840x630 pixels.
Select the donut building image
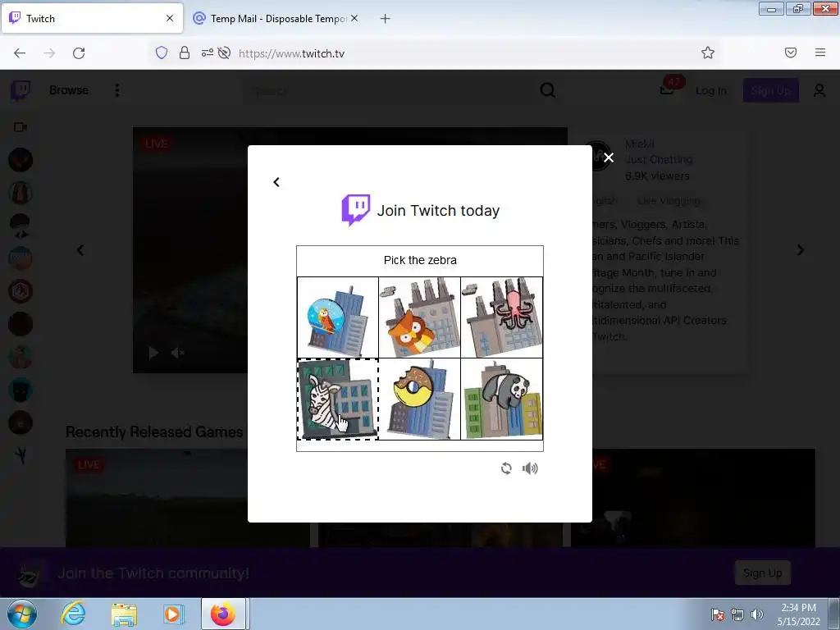pos(419,399)
